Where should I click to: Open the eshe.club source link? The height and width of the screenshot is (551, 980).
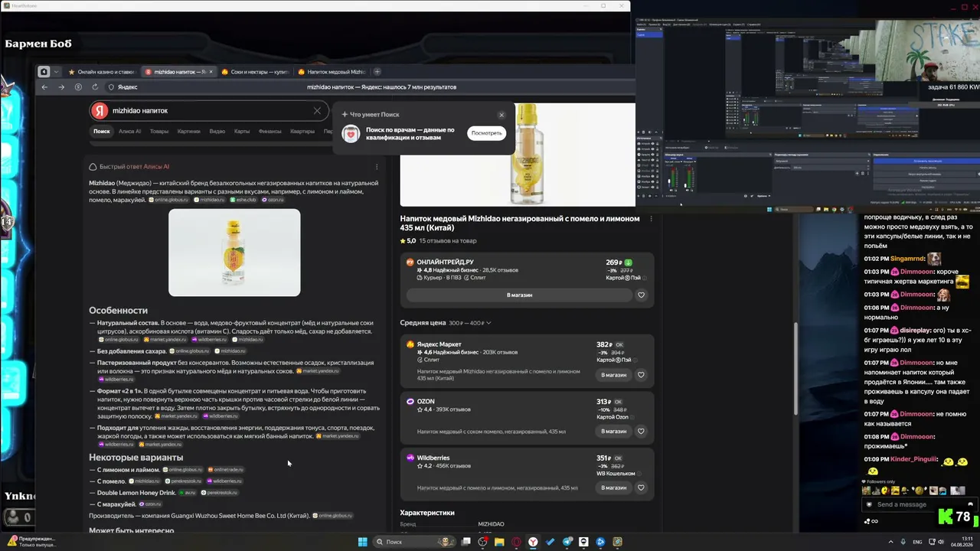(x=243, y=200)
